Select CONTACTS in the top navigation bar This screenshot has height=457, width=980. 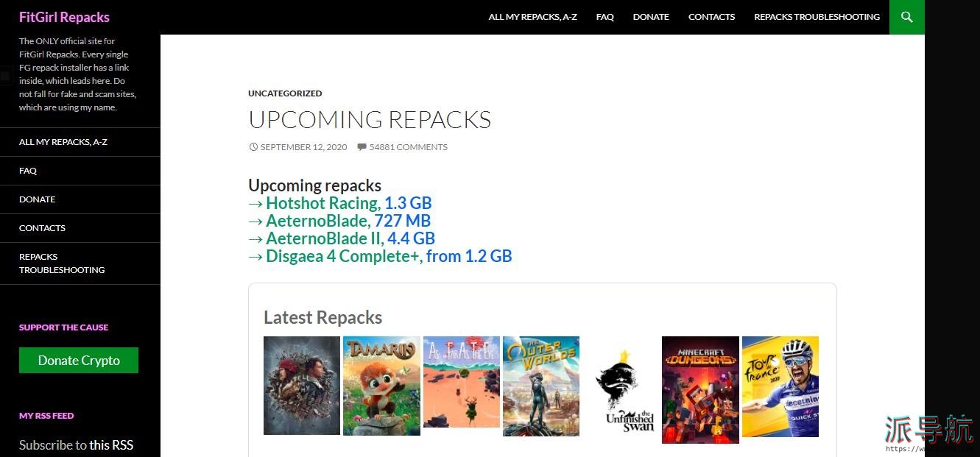711,17
